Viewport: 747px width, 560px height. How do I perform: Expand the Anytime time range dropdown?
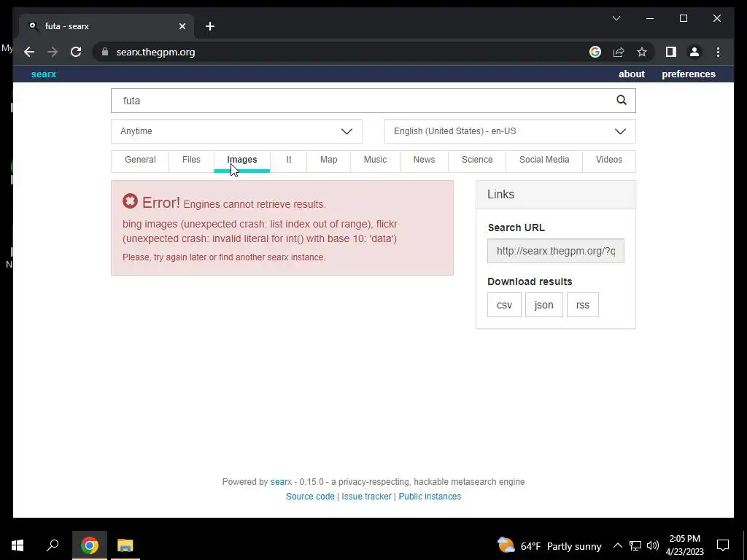pos(236,131)
